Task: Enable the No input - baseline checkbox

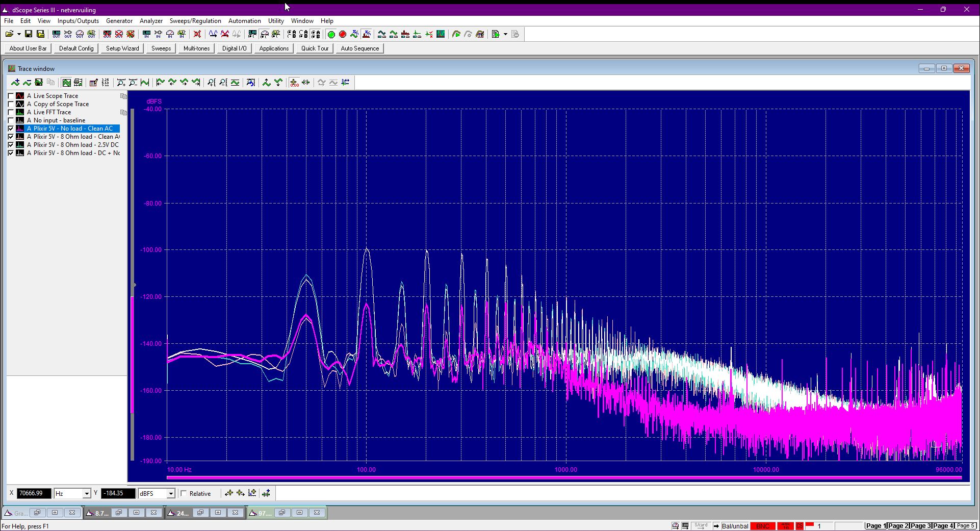Action: point(11,120)
